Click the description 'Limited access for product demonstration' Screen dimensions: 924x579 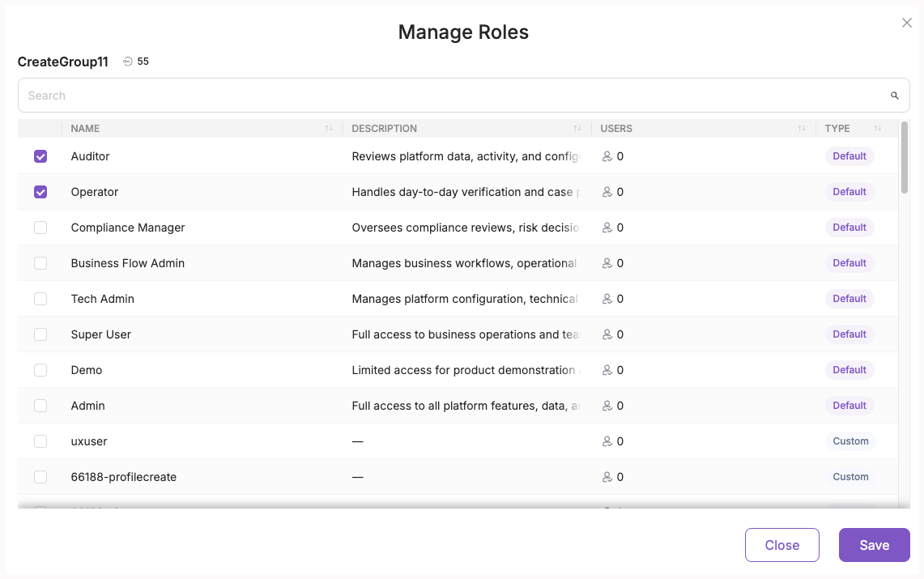tap(466, 370)
